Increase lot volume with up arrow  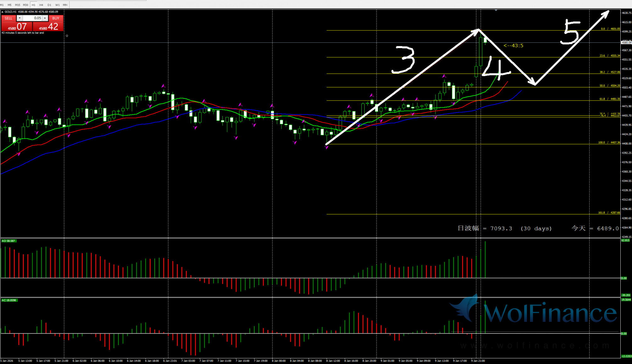[45, 18]
